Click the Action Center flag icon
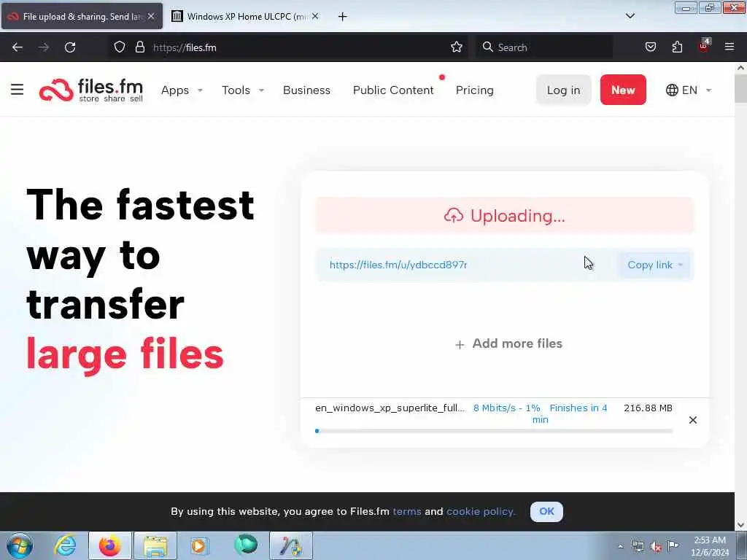This screenshot has width=747, height=560. pos(673,546)
